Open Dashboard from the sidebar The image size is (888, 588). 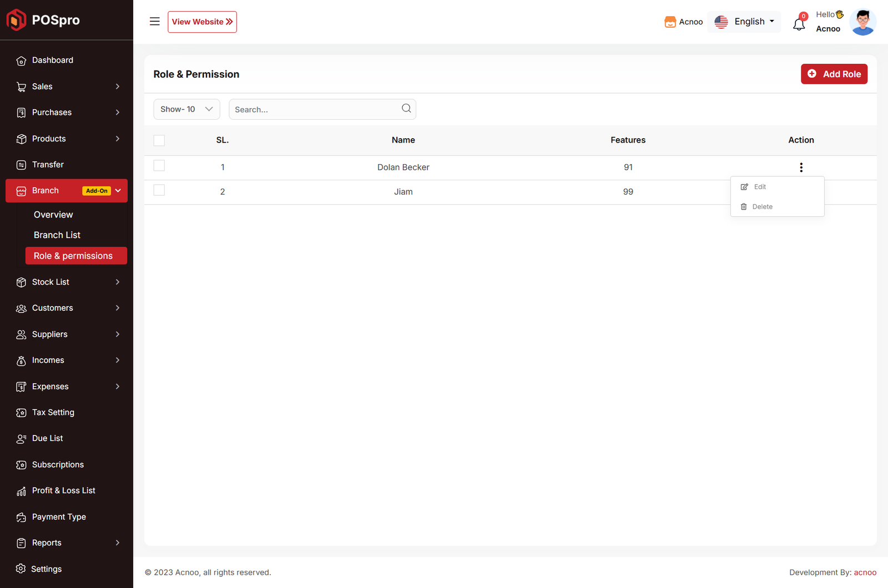53,60
